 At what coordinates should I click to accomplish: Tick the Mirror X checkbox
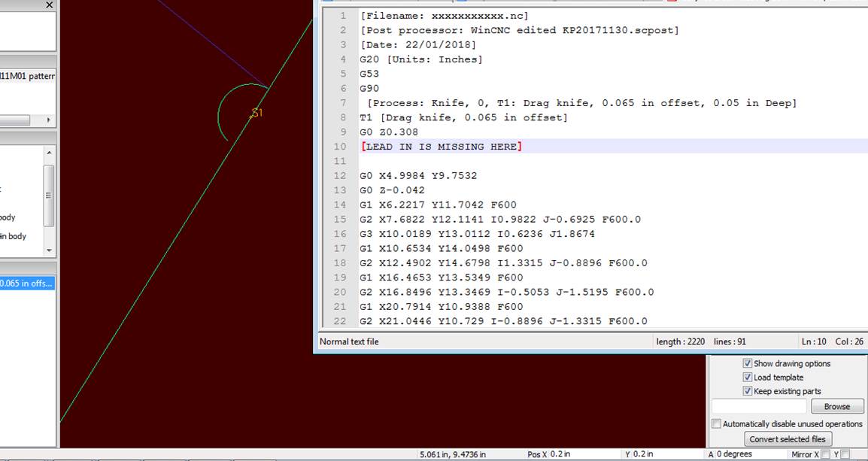(x=825, y=454)
